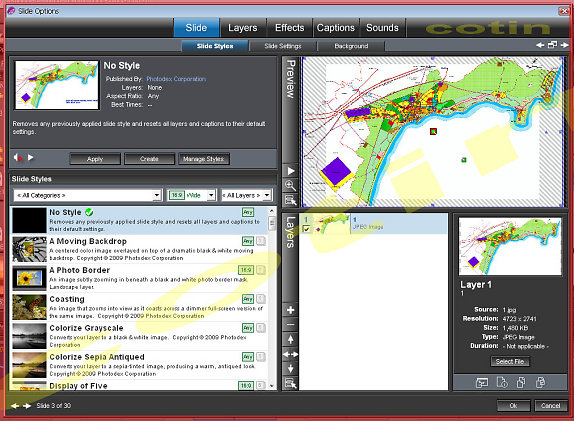Click the Any badge on Coasting row
Viewport: 574px width, 421px height.
248,299
